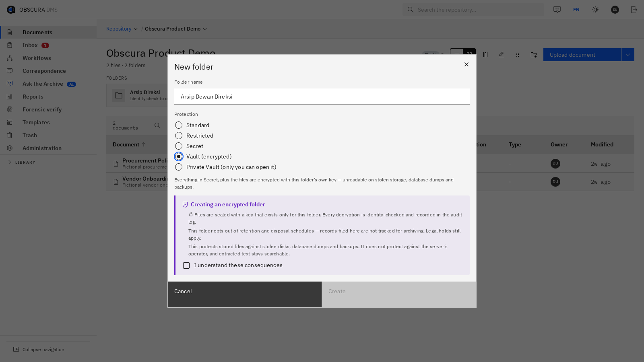Open the DU user avatar menu
Viewport: 644px width, 362px height.
pos(615,10)
